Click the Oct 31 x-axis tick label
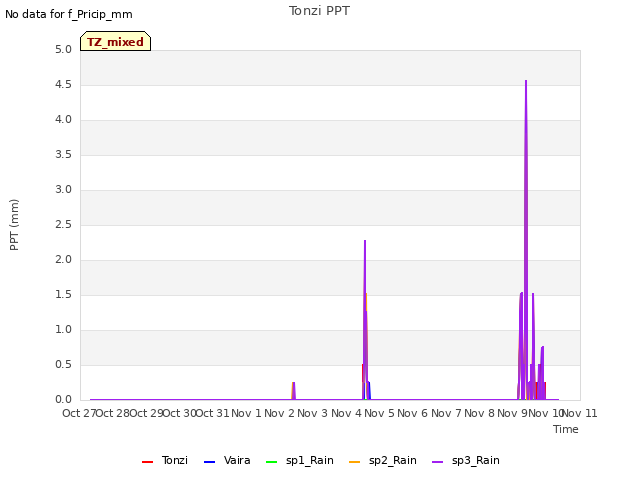 [x=213, y=413]
